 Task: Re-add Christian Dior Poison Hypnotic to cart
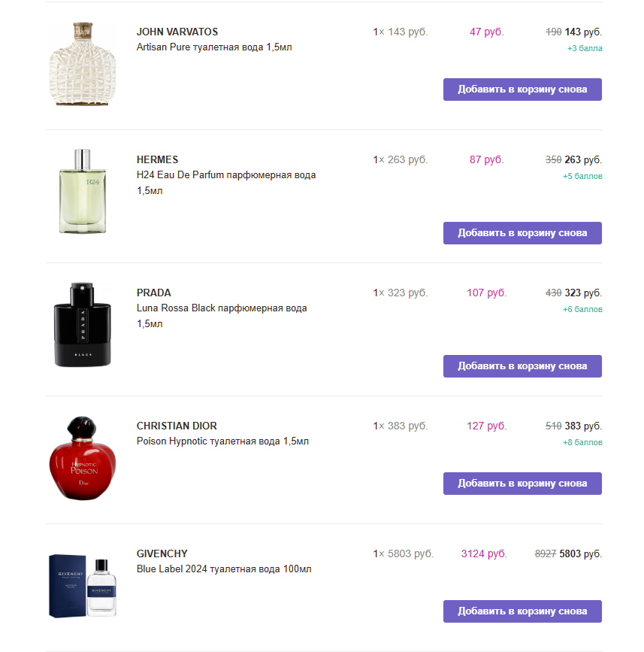(x=522, y=484)
